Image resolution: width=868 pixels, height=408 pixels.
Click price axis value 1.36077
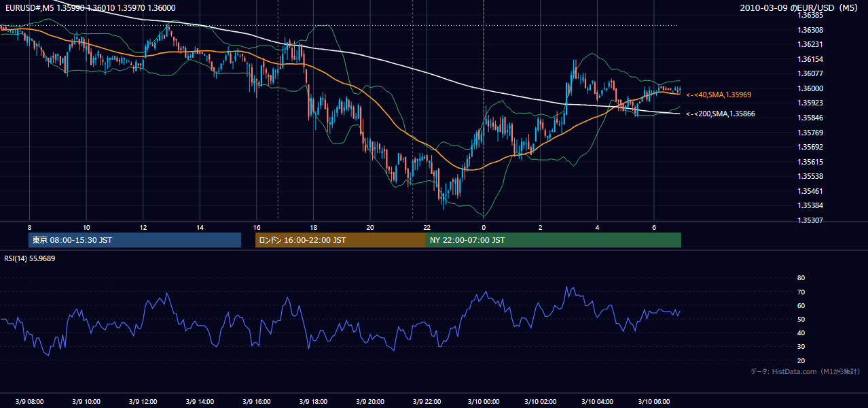tap(810, 73)
